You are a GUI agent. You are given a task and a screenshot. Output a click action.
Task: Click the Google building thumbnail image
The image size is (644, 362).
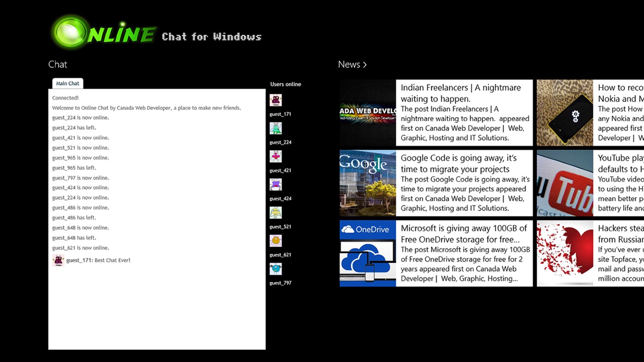367,183
